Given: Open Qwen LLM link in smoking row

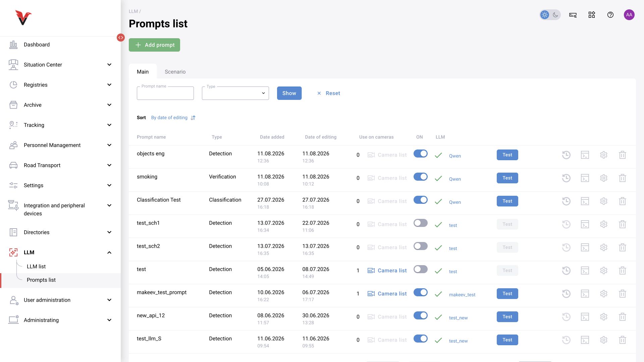Looking at the screenshot, I should point(455,179).
